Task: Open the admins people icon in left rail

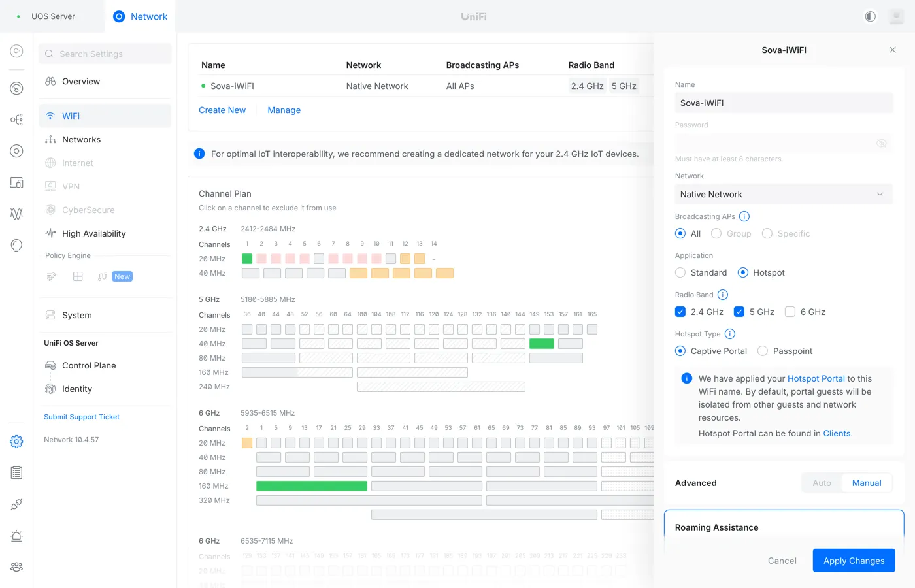Action: point(17,566)
